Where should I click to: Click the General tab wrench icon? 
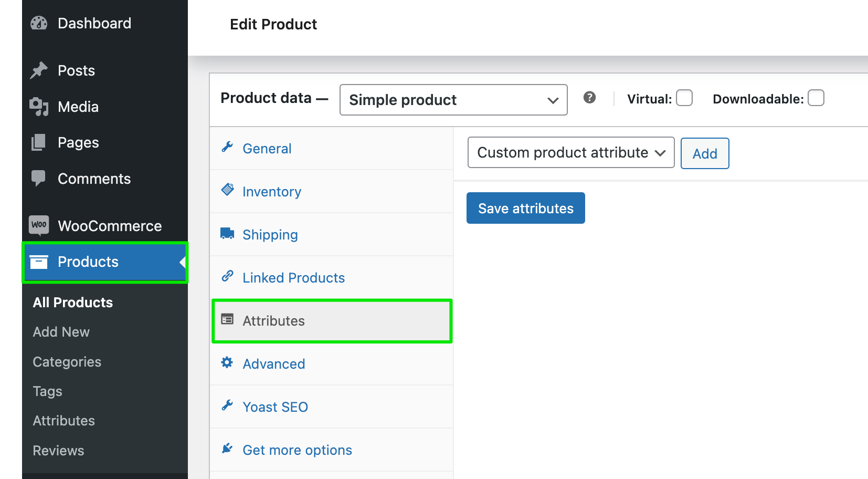click(x=227, y=147)
